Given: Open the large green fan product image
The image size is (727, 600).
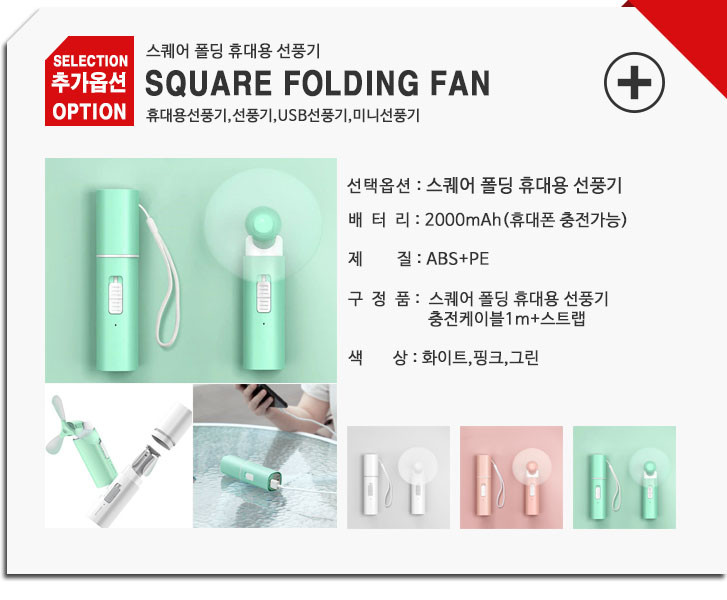Looking at the screenshot, I should click(191, 270).
